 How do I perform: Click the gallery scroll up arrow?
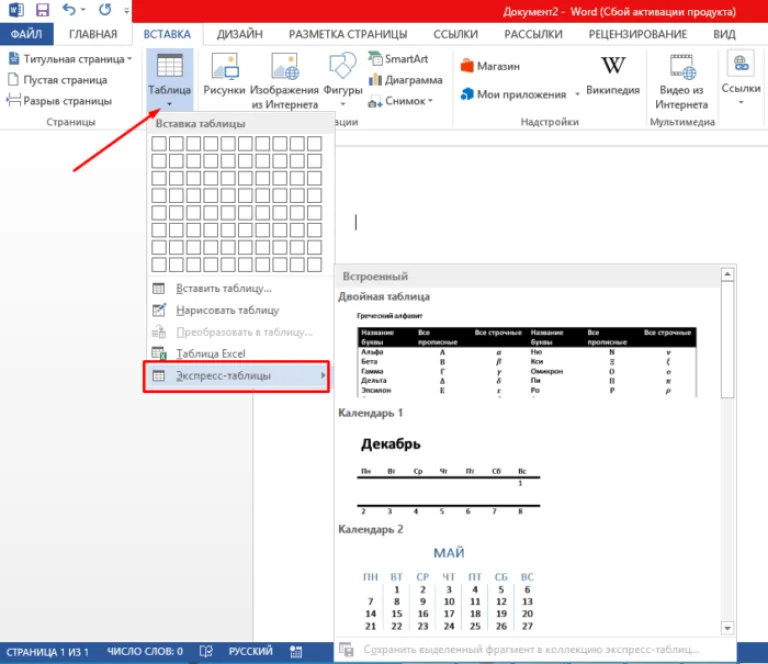point(727,274)
